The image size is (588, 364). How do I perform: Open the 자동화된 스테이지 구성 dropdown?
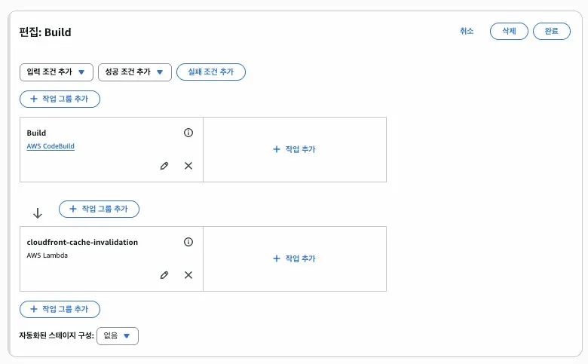tap(118, 336)
